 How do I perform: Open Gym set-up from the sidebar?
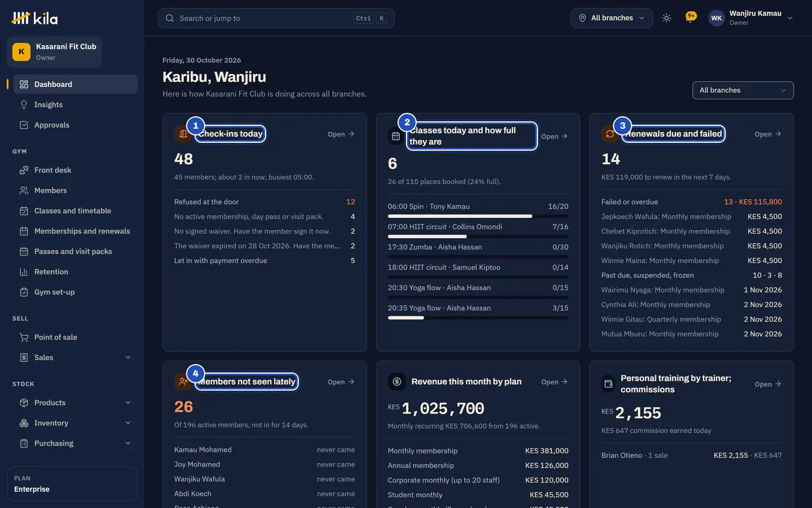pyautogui.click(x=76, y=292)
